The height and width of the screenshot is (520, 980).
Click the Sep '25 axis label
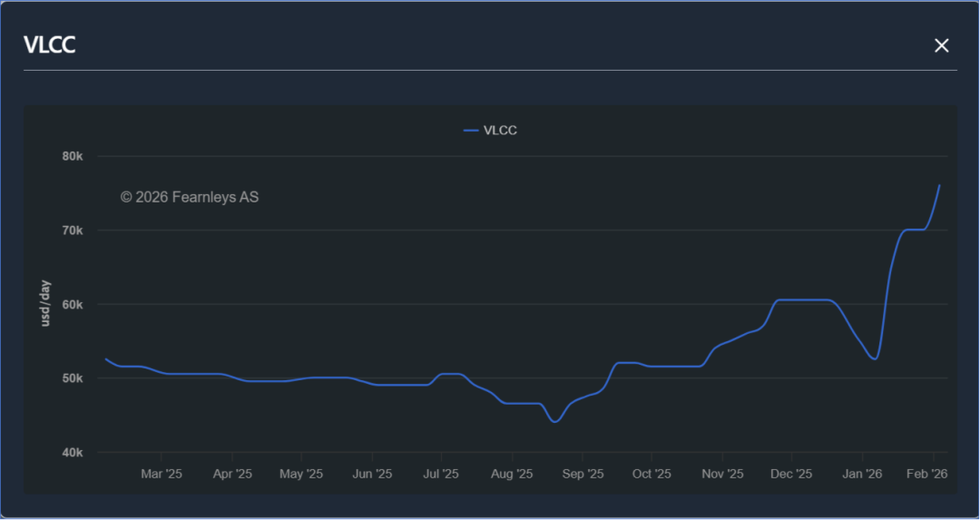point(583,474)
